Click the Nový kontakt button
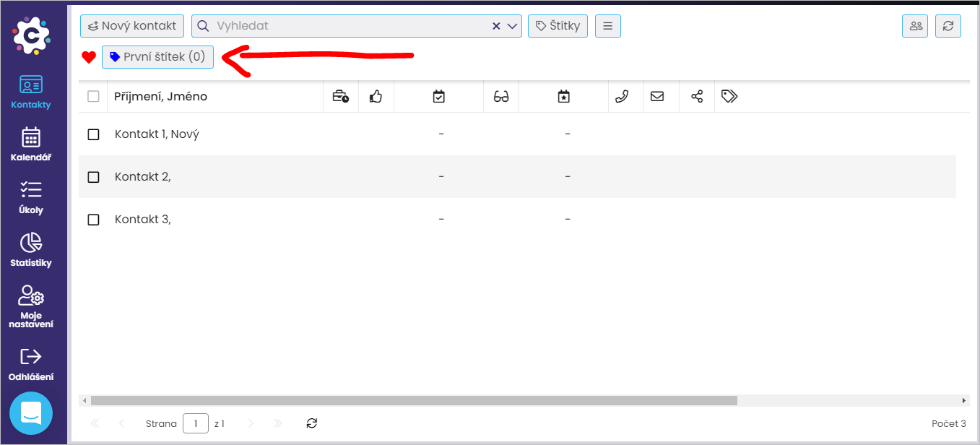This screenshot has width=980, height=445. (132, 26)
